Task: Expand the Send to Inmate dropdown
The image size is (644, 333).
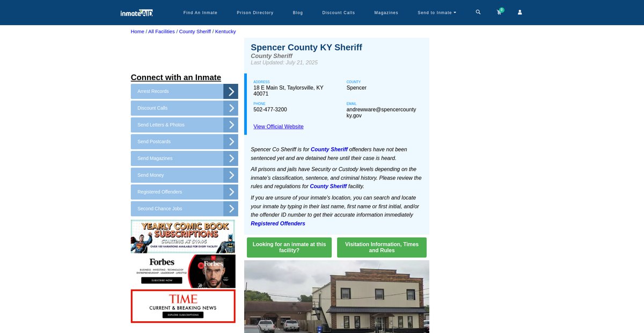Action: point(437,12)
